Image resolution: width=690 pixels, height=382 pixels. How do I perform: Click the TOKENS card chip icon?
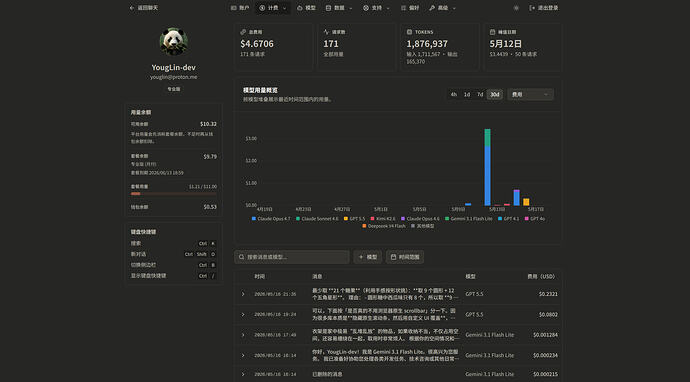409,32
